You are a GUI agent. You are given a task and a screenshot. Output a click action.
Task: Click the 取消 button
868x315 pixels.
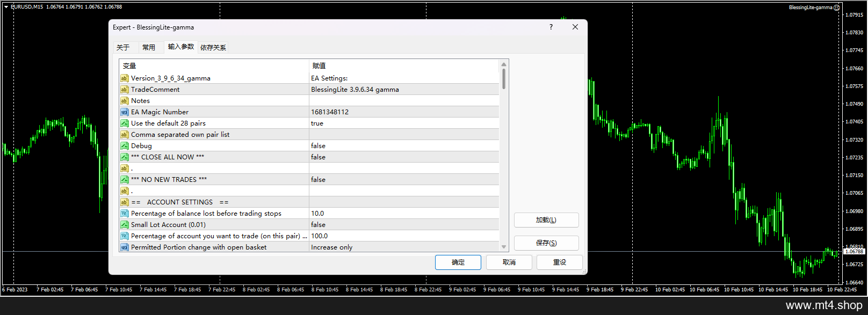click(x=509, y=262)
